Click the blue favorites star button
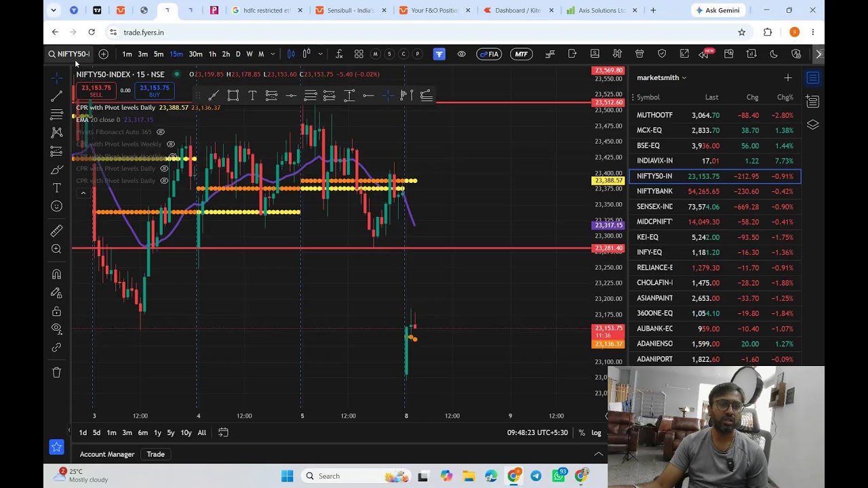Image resolution: width=868 pixels, height=488 pixels. [x=57, y=447]
